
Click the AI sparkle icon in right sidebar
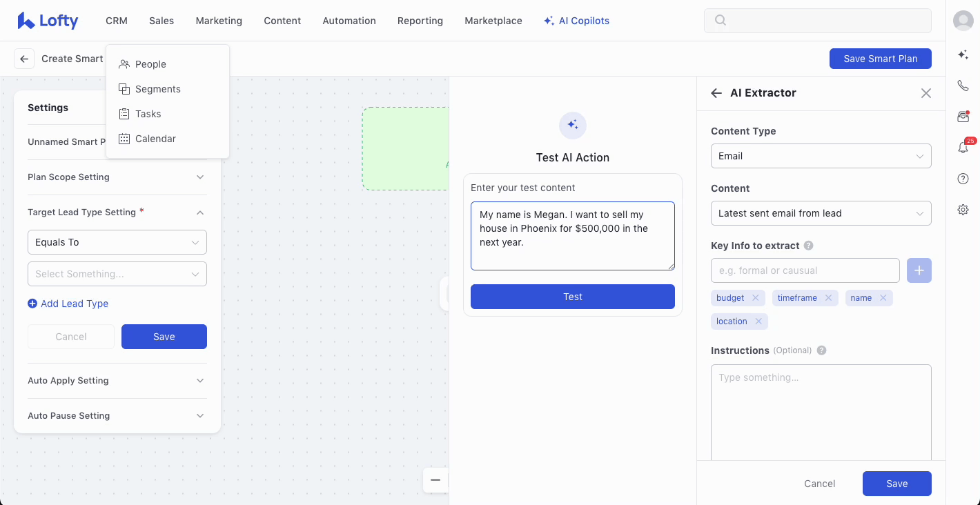pyautogui.click(x=963, y=55)
